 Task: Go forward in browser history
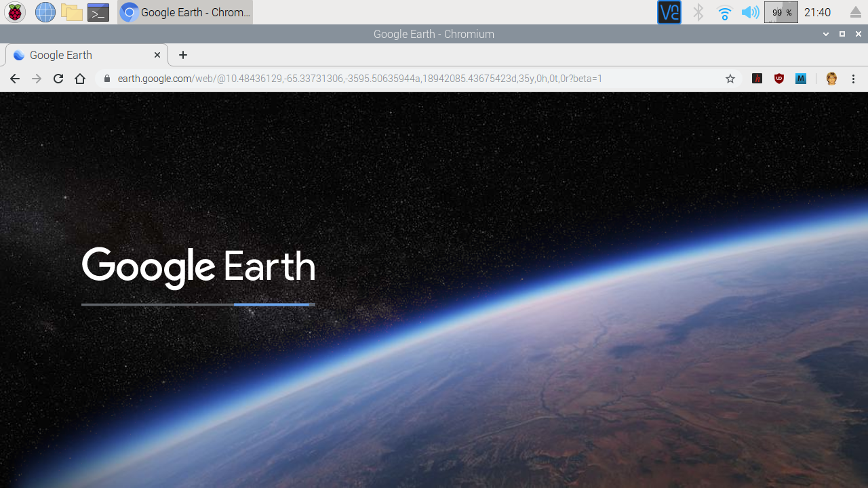(x=37, y=79)
